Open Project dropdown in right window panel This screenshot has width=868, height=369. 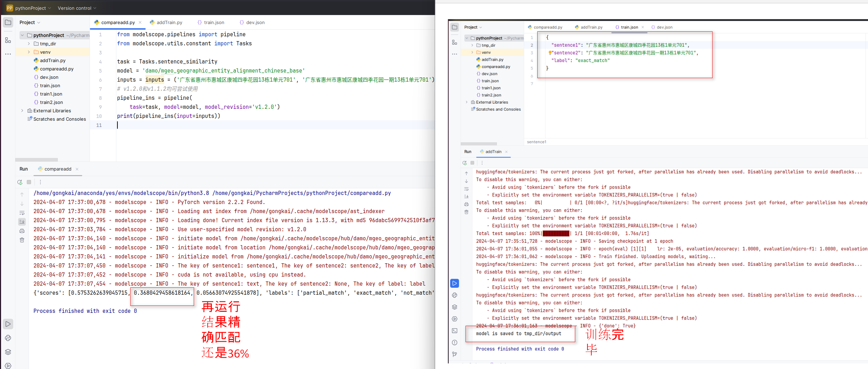pyautogui.click(x=473, y=27)
